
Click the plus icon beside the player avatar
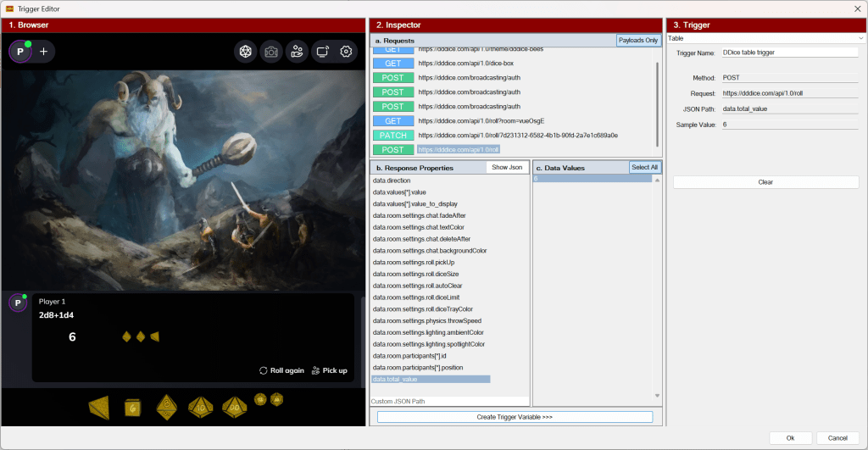click(43, 52)
